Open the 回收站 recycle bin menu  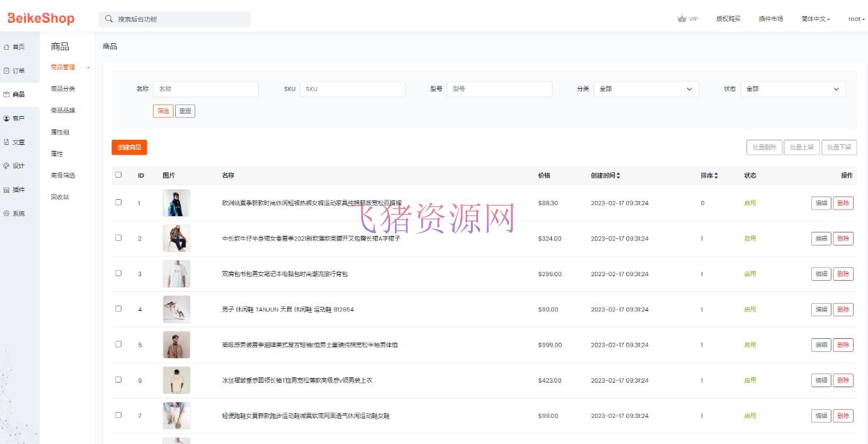pos(59,197)
